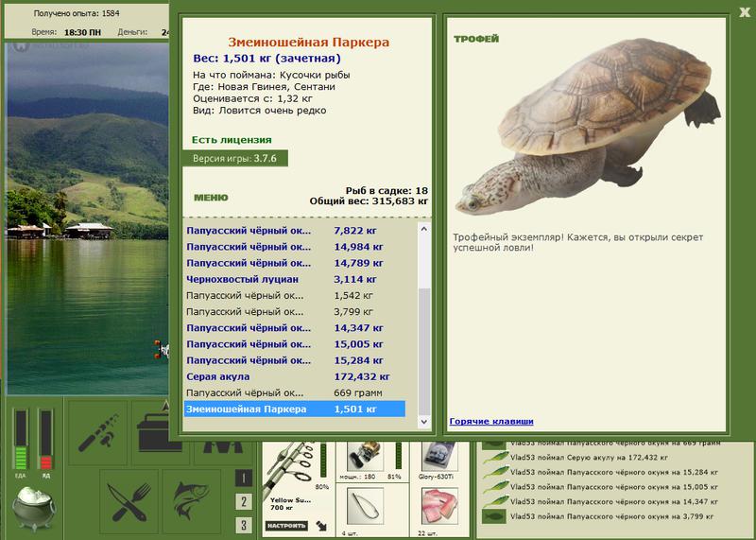
Task: Select the Чернохвостый луциан row
Action: click(295, 279)
